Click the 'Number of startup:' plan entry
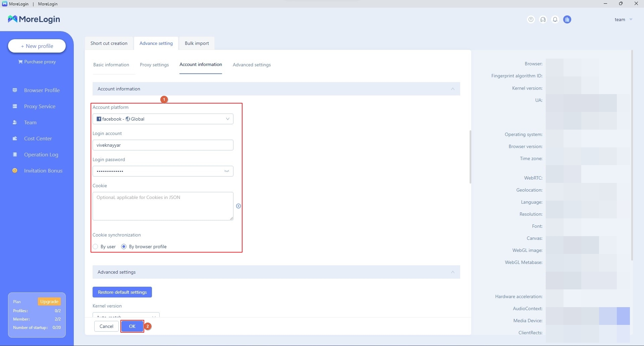 [37, 328]
